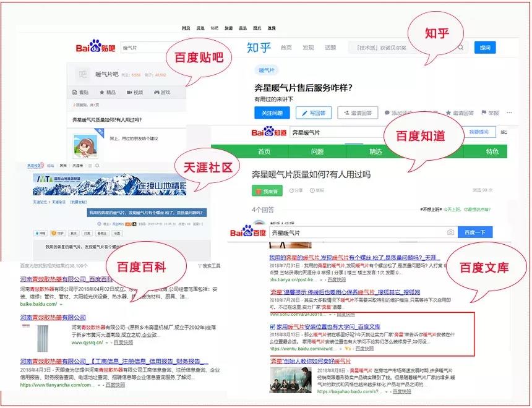Open 问题 tab in Zhidao green bar

(x=317, y=151)
